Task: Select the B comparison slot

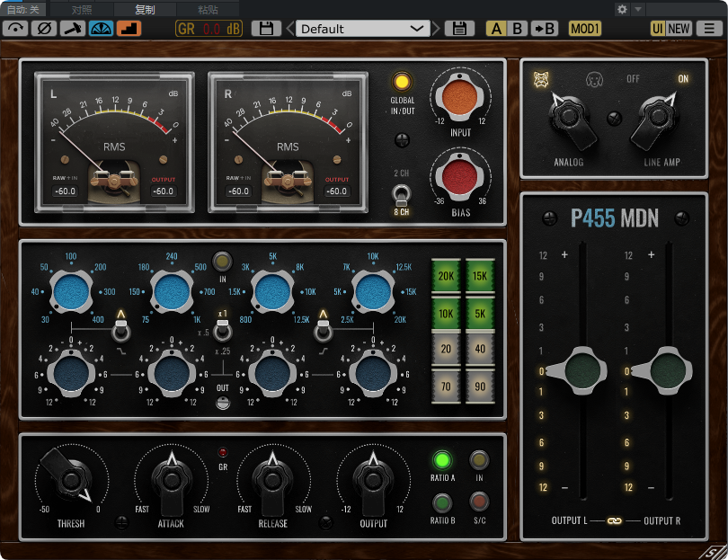Action: [x=517, y=29]
